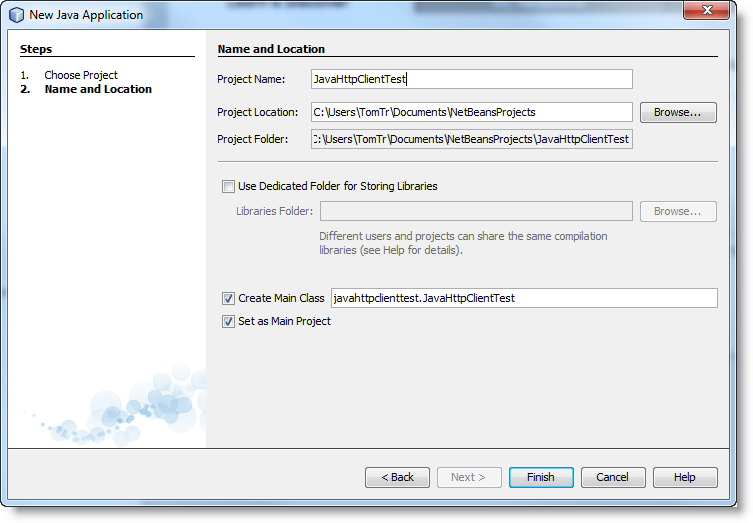Uncheck the Create Main Class checkbox

tap(228, 298)
